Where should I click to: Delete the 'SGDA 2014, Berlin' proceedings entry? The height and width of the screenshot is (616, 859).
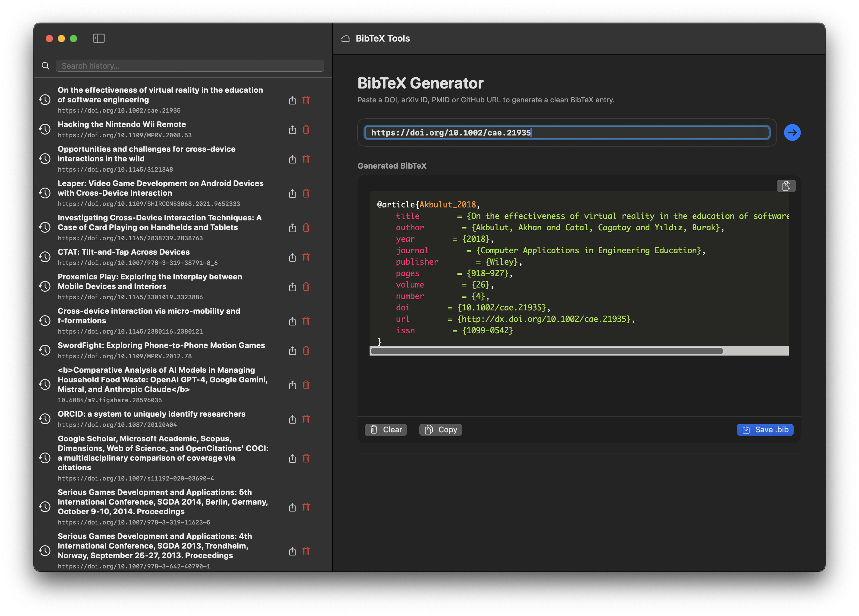click(306, 507)
